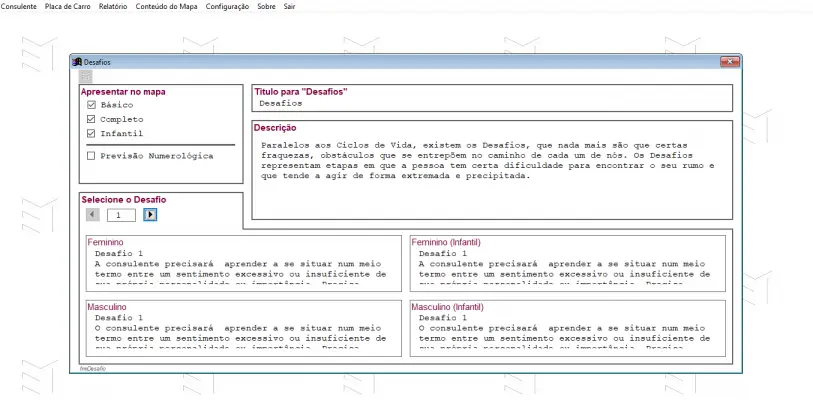Screen dimensions: 813x415
Task: Click the disabled toolbar icon below Desafios title
Action: [x=85, y=76]
